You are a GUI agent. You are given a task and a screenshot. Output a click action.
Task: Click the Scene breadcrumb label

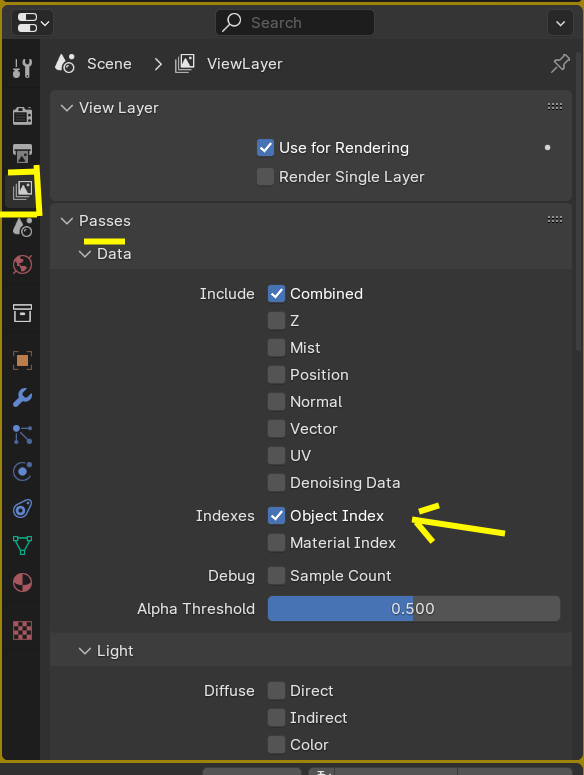tap(109, 64)
